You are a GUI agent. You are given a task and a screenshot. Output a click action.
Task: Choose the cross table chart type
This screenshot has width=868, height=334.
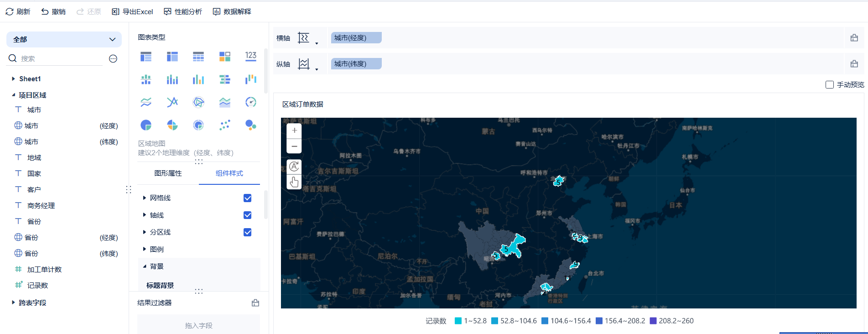pos(172,57)
